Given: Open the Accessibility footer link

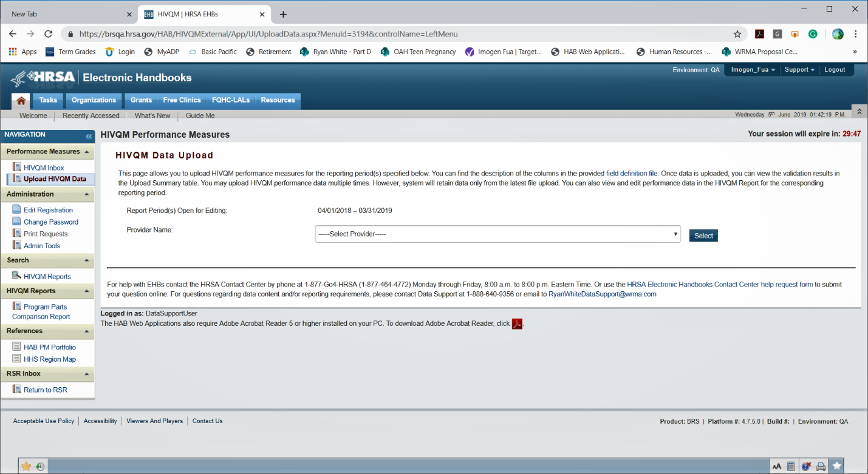Looking at the screenshot, I should point(100,421).
